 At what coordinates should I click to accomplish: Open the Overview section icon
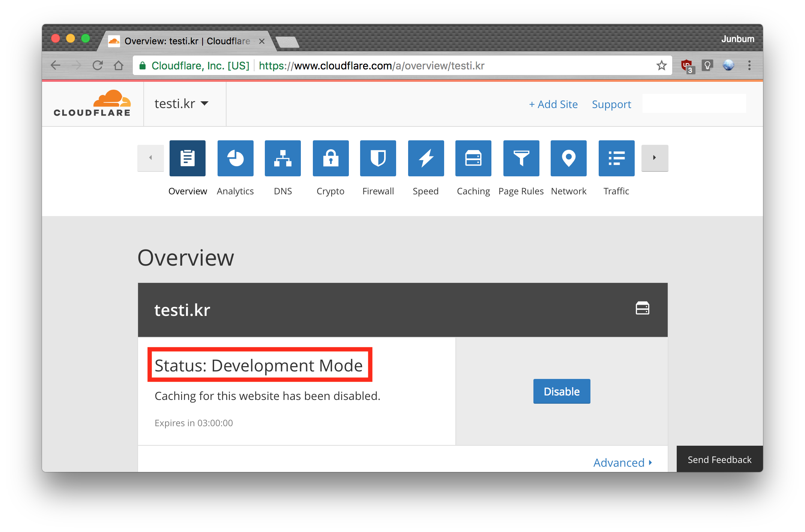tap(187, 158)
